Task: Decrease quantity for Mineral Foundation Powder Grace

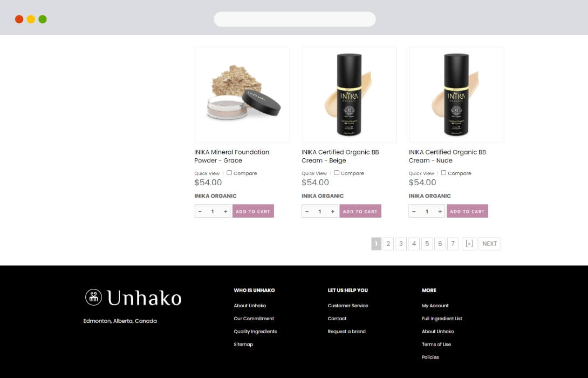Action: pos(200,211)
